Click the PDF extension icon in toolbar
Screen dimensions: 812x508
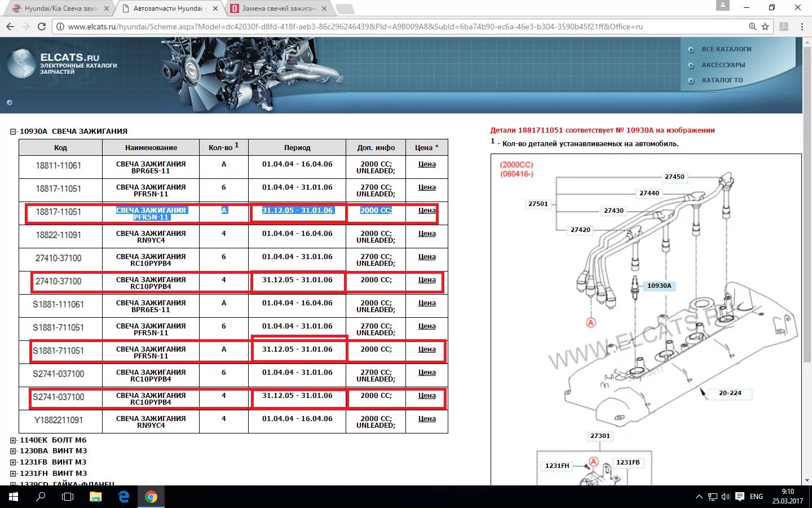784,27
